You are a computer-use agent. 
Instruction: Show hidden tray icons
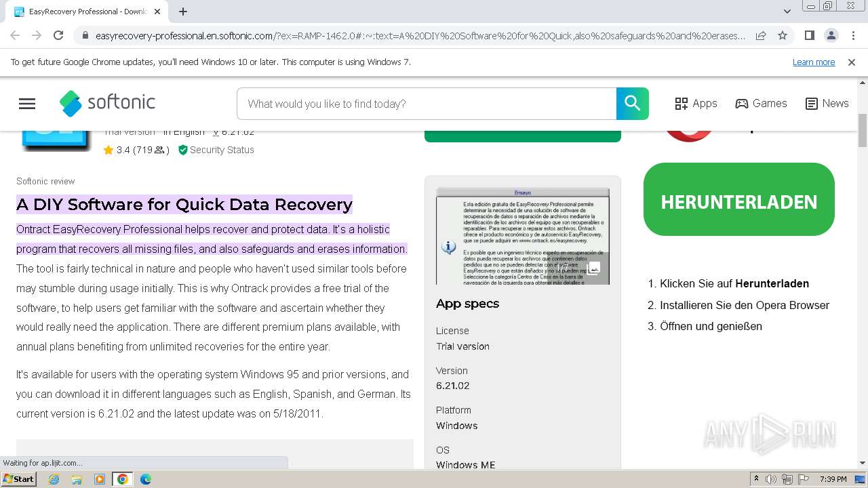coord(757,479)
